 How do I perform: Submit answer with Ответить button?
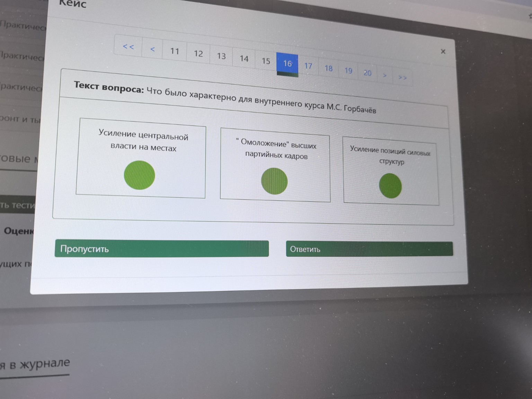pyautogui.click(x=369, y=249)
